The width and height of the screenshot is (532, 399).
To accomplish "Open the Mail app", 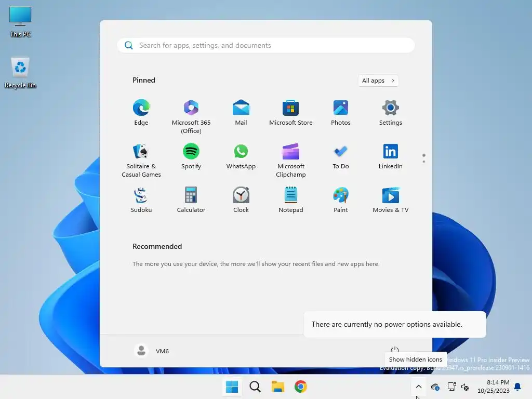I will click(241, 113).
